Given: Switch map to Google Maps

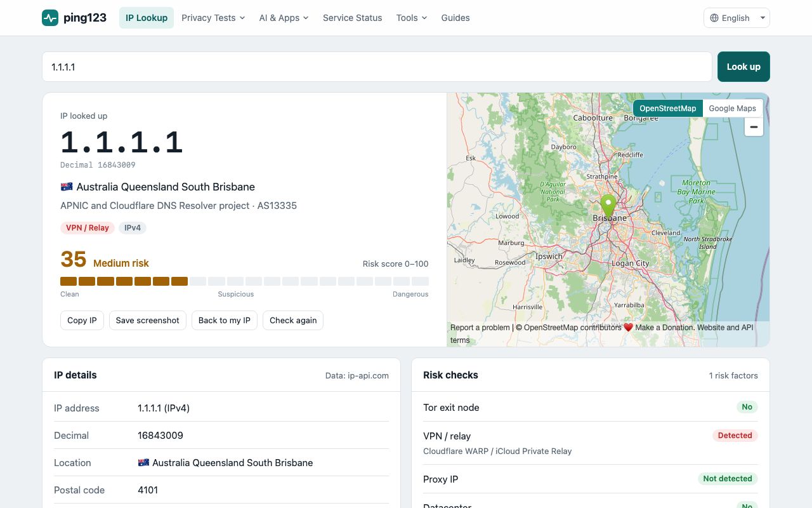Looking at the screenshot, I should click(x=733, y=109).
